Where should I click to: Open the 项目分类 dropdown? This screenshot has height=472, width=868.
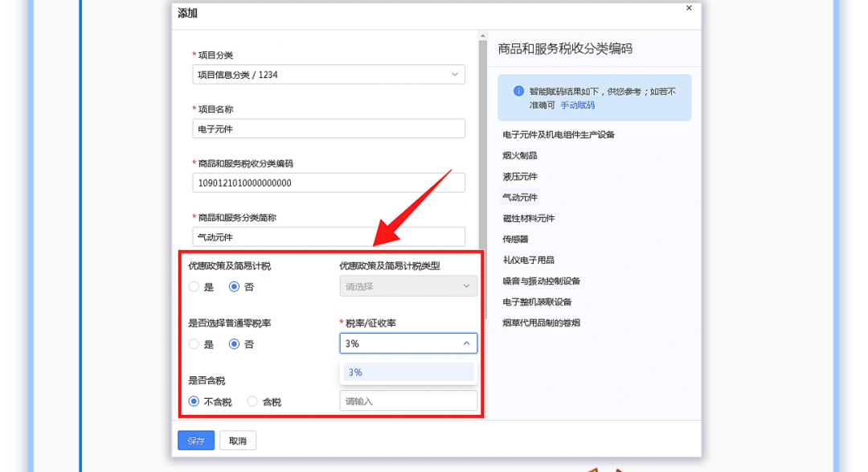(x=328, y=74)
